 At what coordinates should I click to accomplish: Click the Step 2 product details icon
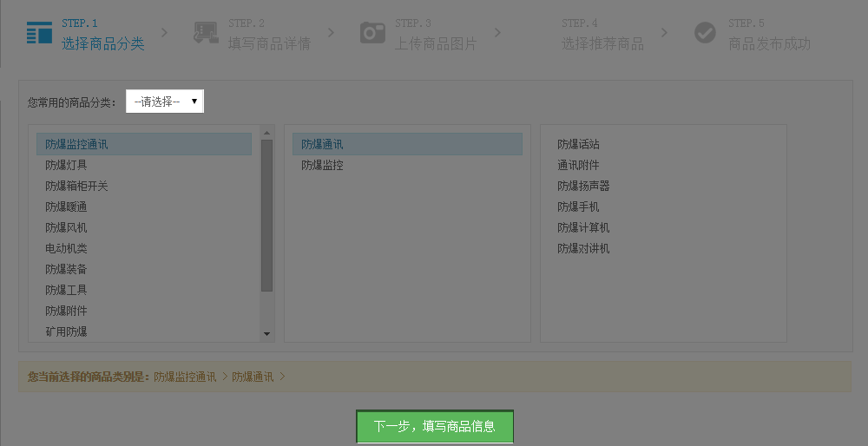coord(206,33)
